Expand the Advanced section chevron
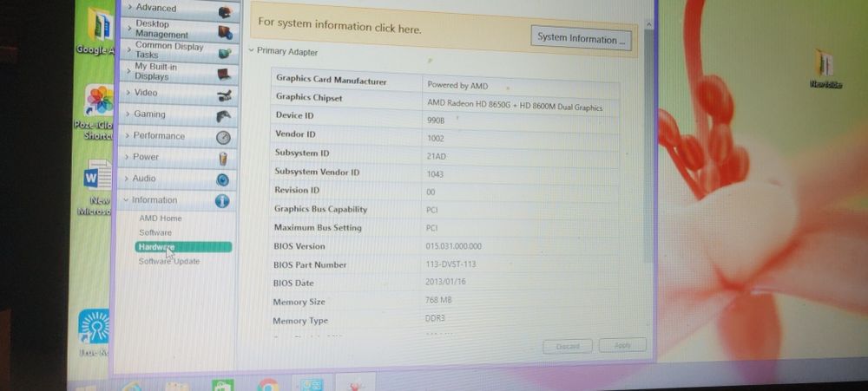This screenshot has height=391, width=868. [130, 7]
